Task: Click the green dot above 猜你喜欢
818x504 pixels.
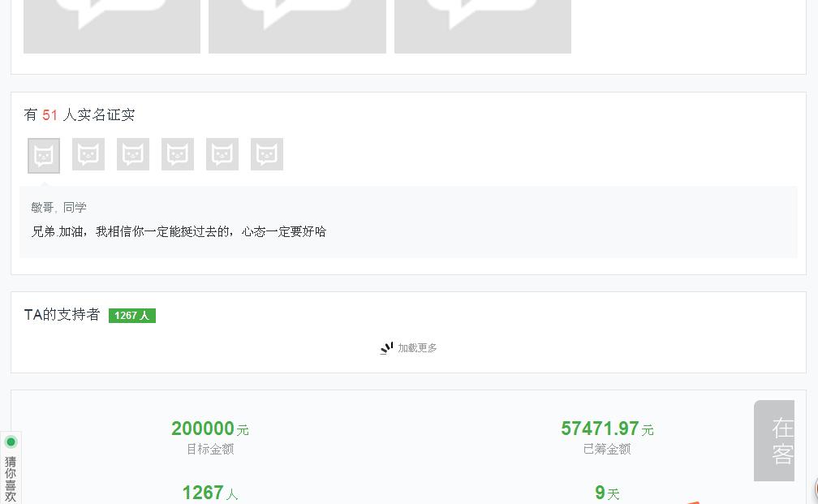Action: click(x=11, y=442)
